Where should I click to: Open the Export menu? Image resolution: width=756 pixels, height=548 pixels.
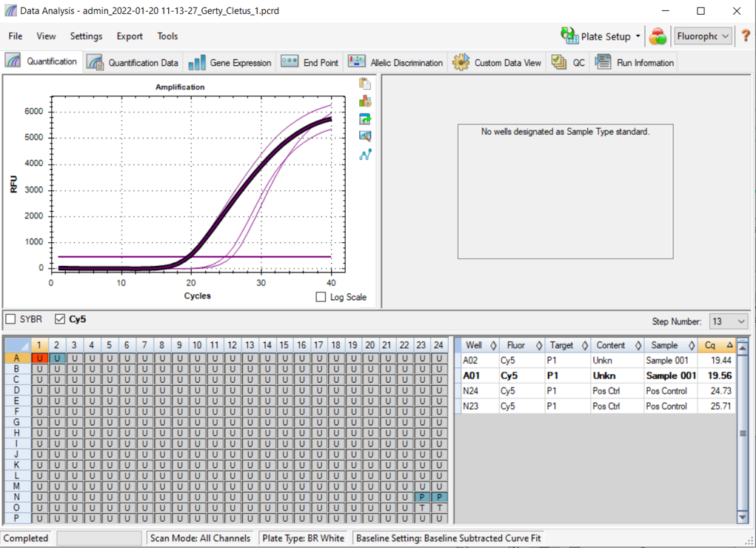(130, 36)
